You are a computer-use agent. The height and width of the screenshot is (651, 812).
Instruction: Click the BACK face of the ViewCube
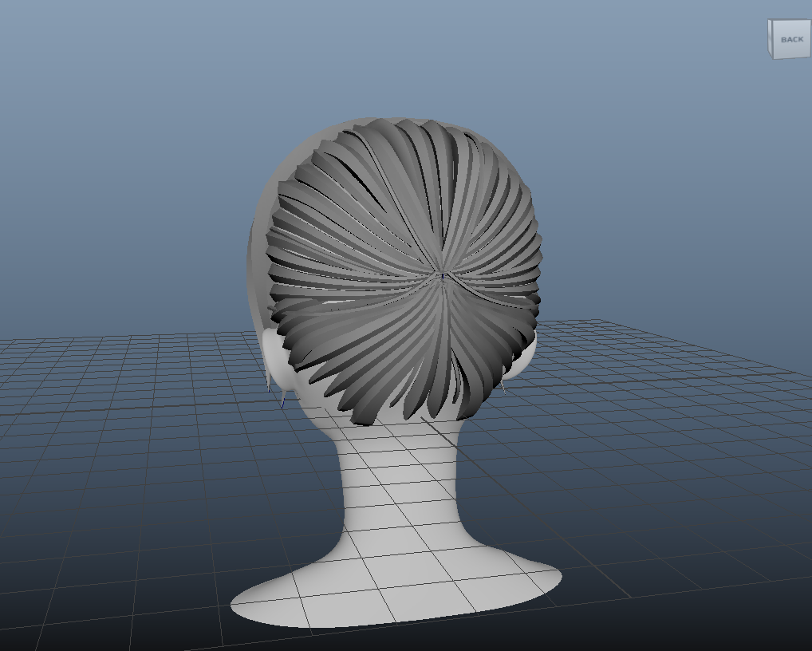(x=791, y=39)
